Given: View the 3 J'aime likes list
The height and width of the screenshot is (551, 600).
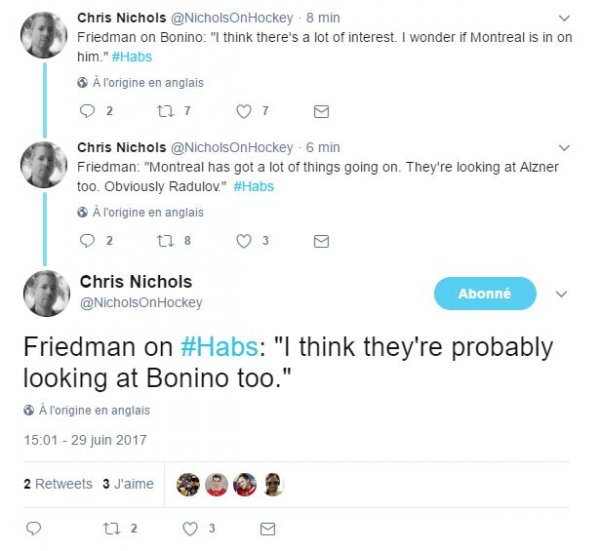Looking at the screenshot, I should tap(127, 484).
